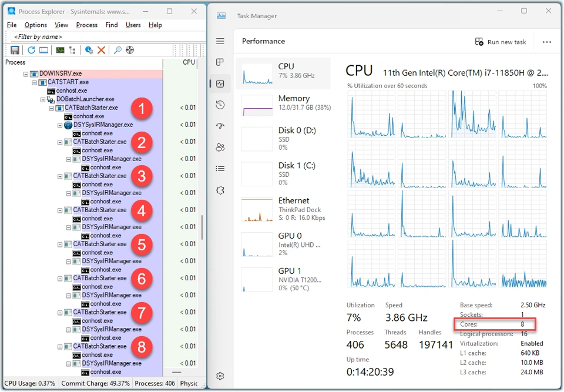The image size is (564, 392).
Task: Open the Process menu in Process Explorer
Action: click(87, 25)
